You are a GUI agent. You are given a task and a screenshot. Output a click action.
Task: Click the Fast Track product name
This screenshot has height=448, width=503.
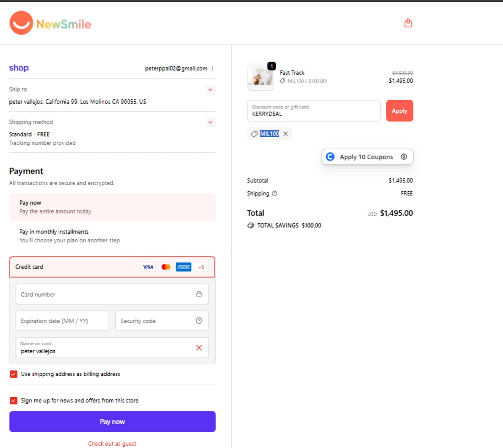[x=292, y=72]
